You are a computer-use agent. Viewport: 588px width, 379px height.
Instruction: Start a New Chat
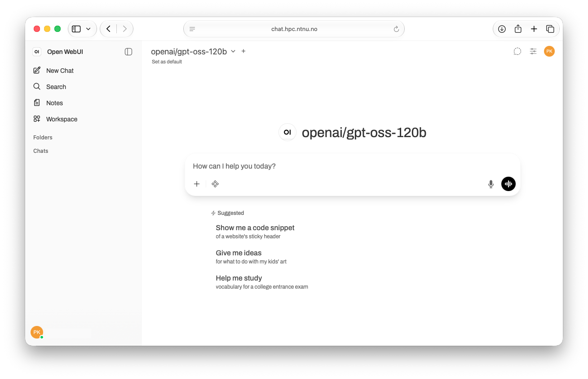(83, 71)
